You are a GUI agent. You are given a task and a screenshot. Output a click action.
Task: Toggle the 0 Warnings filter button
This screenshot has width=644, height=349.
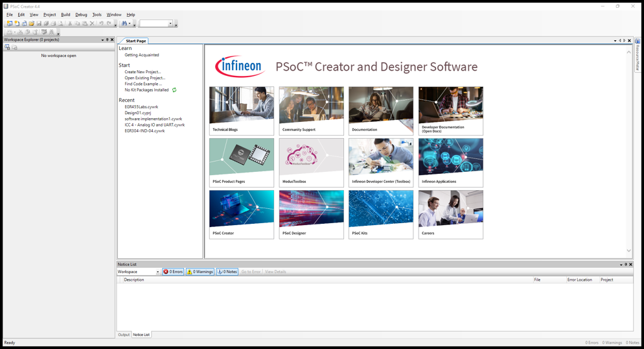click(200, 272)
